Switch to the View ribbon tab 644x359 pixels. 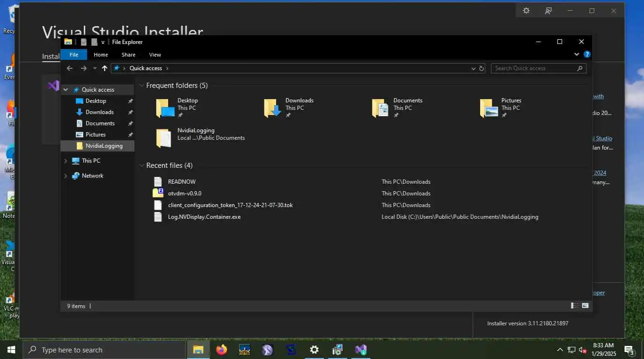point(155,55)
